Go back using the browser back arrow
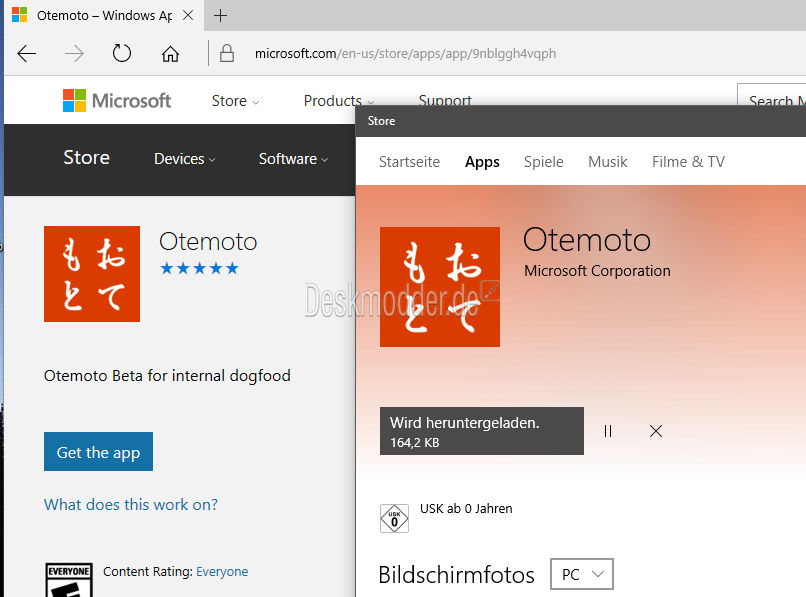Screen dimensions: 806x597 (27, 53)
